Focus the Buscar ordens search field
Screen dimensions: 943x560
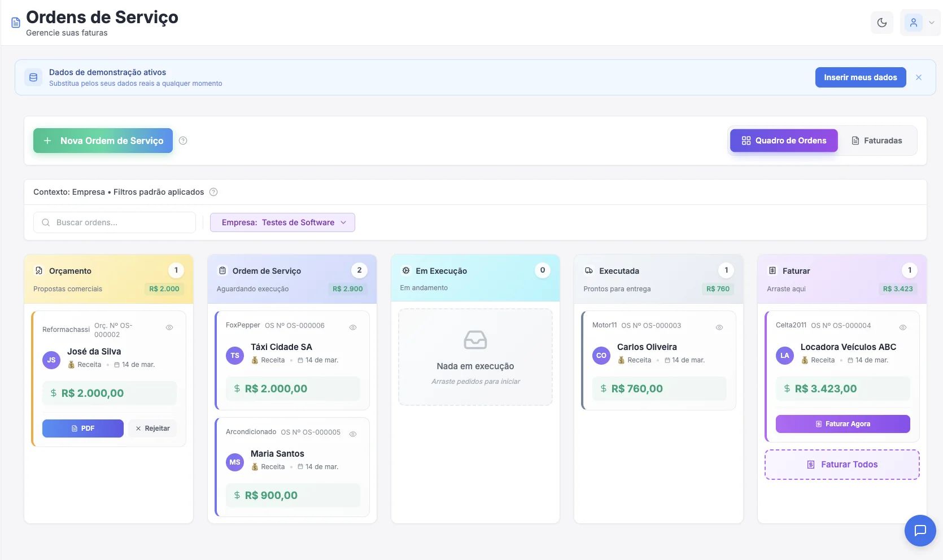[x=115, y=222]
